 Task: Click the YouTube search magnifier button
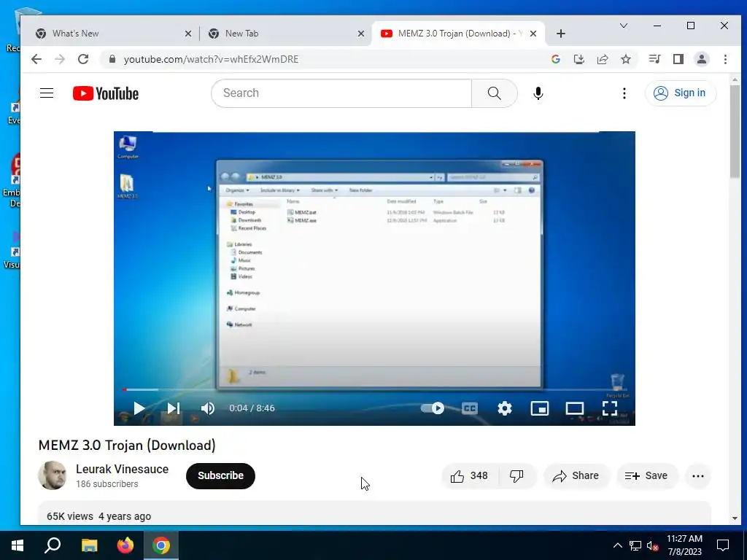pos(495,93)
